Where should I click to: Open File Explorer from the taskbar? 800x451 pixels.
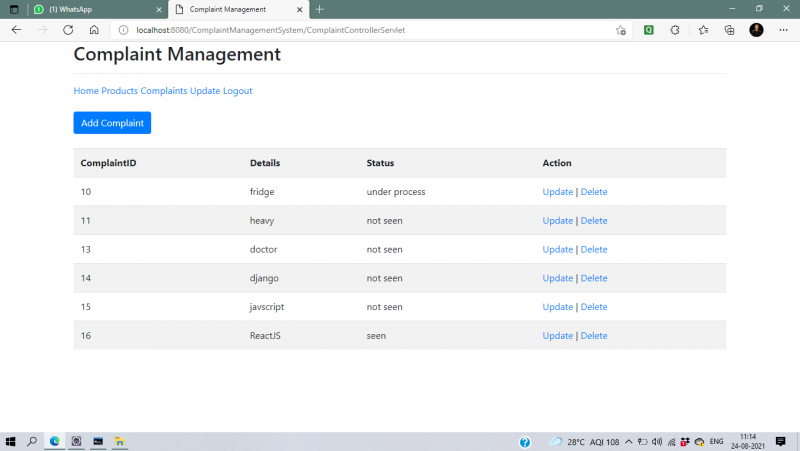coord(119,441)
